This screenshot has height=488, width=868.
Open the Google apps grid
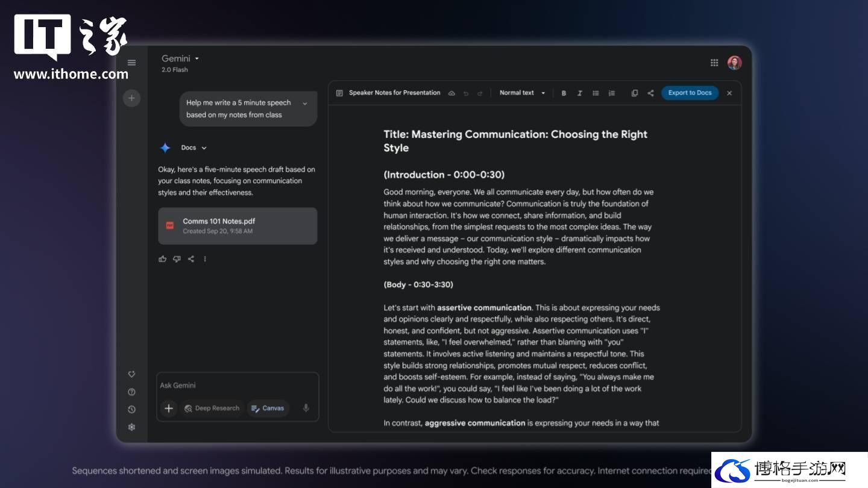click(x=714, y=63)
